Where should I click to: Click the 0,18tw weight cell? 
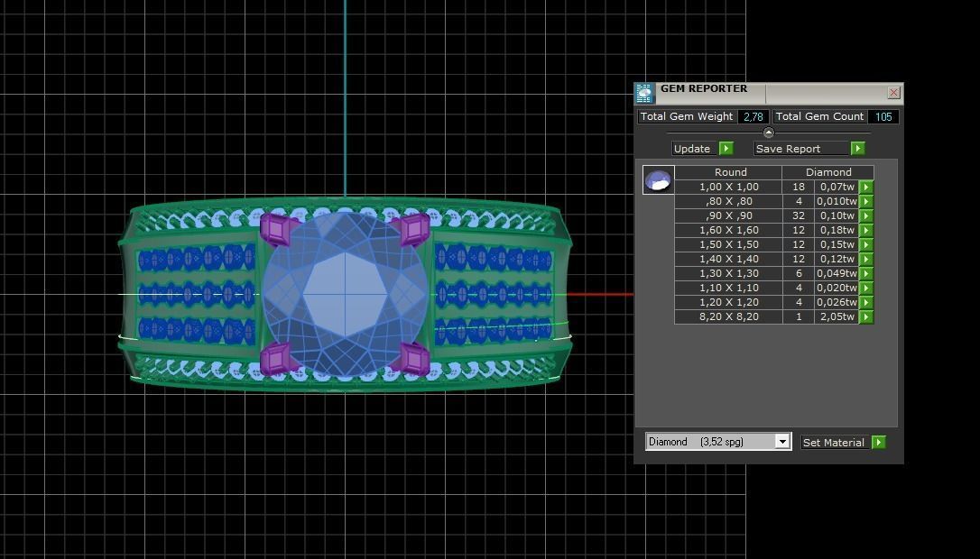(x=837, y=230)
